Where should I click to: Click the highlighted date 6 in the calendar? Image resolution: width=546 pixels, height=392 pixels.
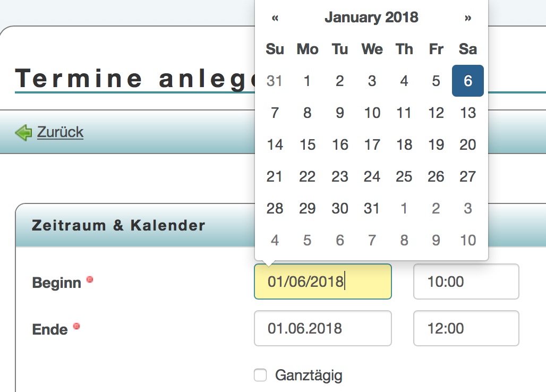tap(467, 81)
